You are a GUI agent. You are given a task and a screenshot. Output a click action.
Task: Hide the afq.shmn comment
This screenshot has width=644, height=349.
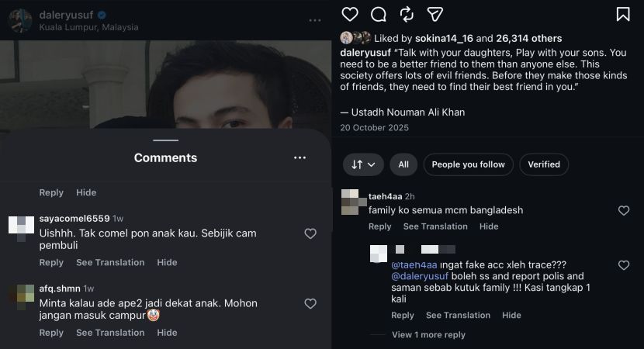[167, 333]
